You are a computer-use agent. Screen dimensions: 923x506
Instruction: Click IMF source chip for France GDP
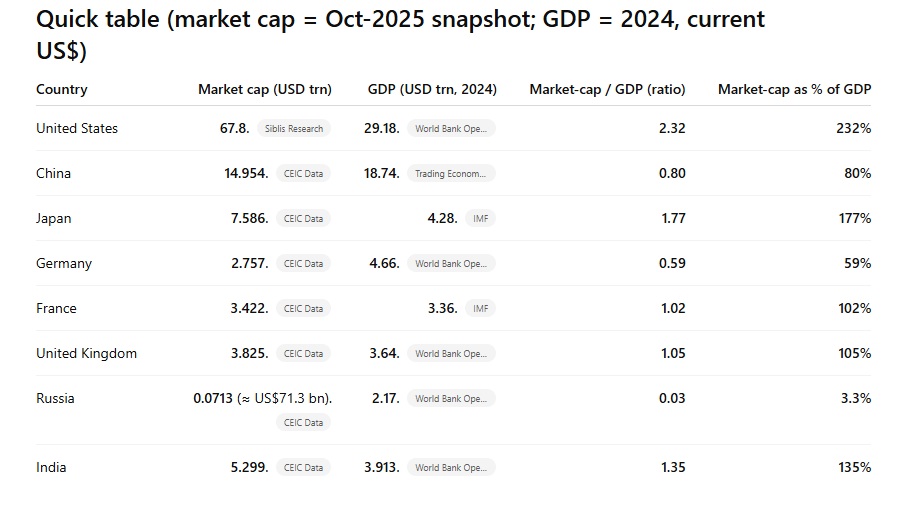click(480, 309)
